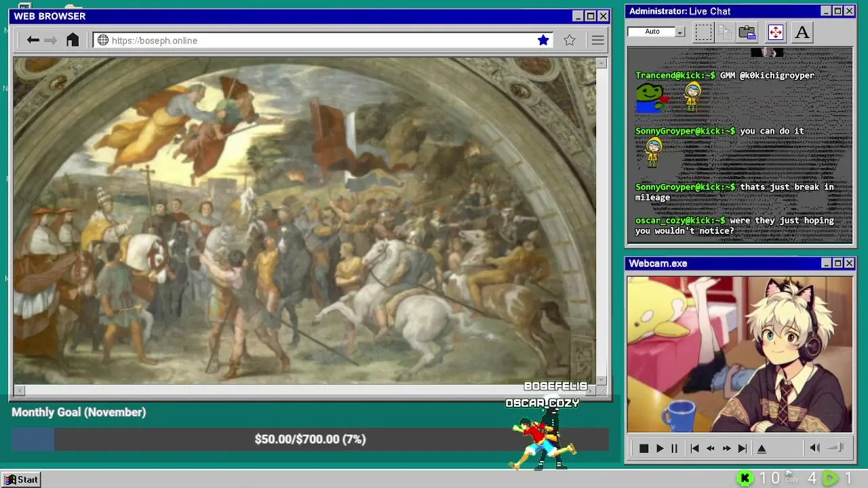Click the copy pages icon in Live Chat

point(725,32)
